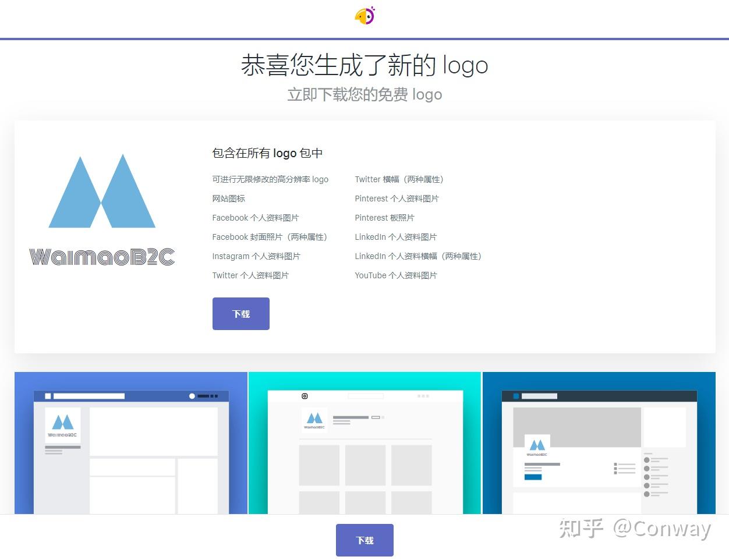Click the small logo in the Instagram mockup

click(314, 420)
